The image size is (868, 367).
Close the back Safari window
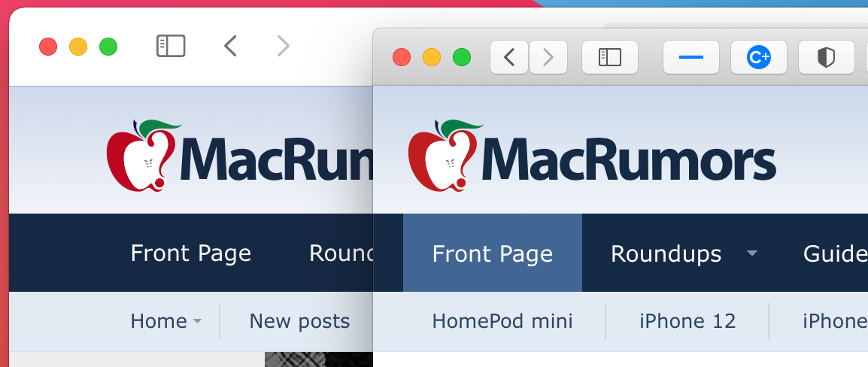click(48, 47)
